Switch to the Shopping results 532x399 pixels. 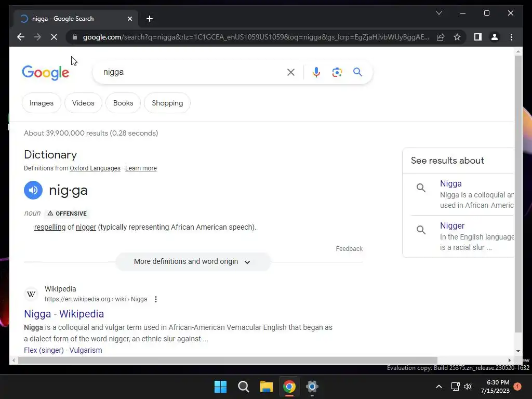pos(167,103)
